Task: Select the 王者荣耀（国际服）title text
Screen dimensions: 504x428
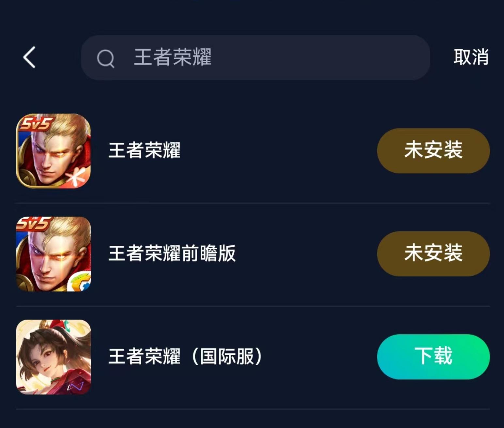Action: [185, 356]
